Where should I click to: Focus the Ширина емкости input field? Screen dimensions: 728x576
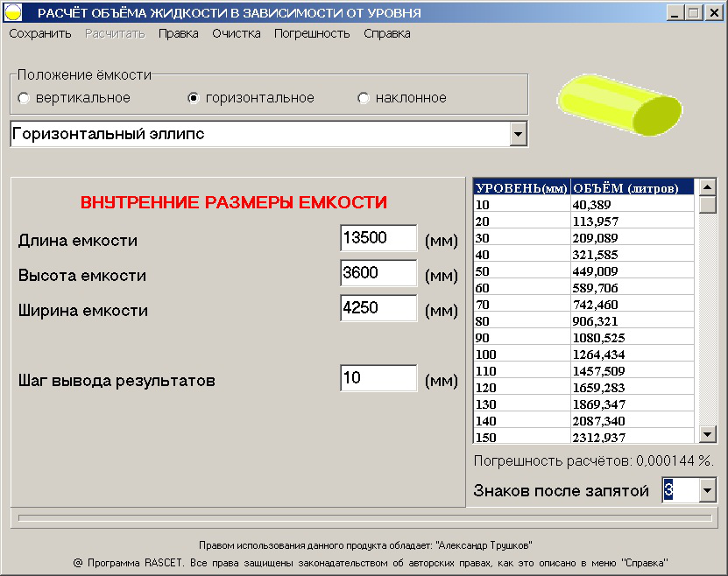[378, 308]
